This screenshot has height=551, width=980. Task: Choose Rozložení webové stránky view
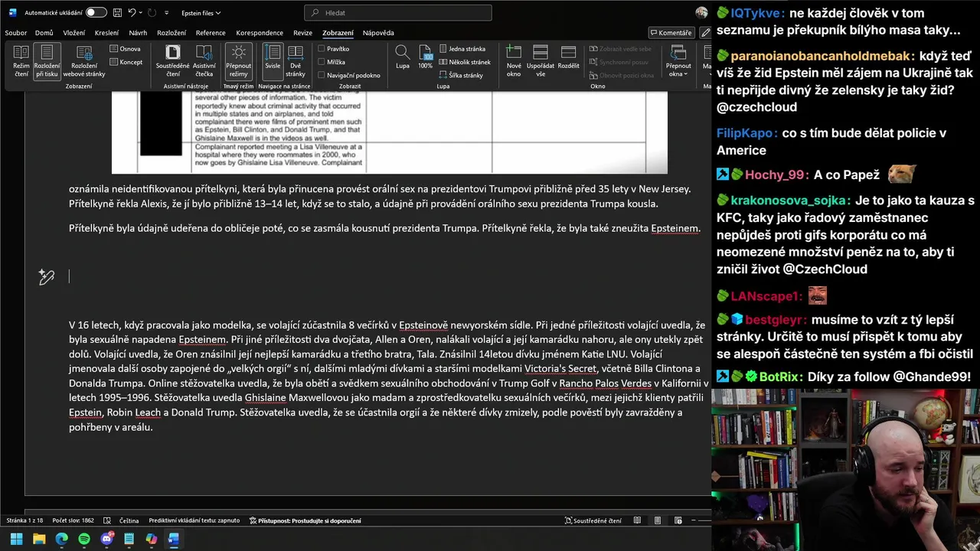tap(84, 61)
